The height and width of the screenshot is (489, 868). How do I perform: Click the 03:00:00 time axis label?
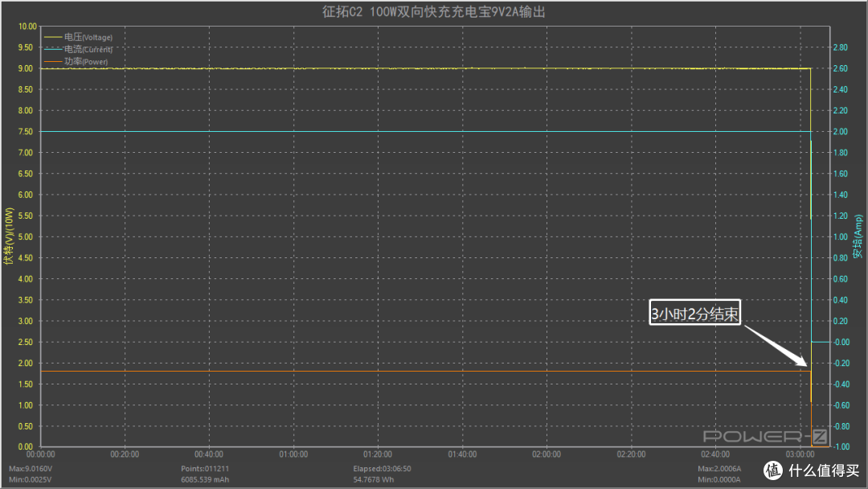800,454
